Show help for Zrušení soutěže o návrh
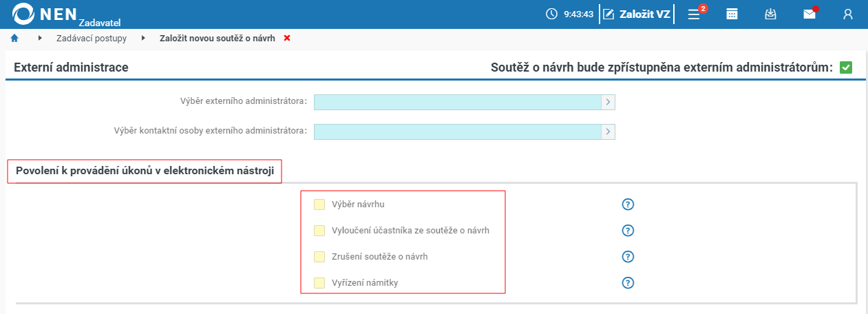Image resolution: width=868 pixels, height=314 pixels. tap(627, 257)
